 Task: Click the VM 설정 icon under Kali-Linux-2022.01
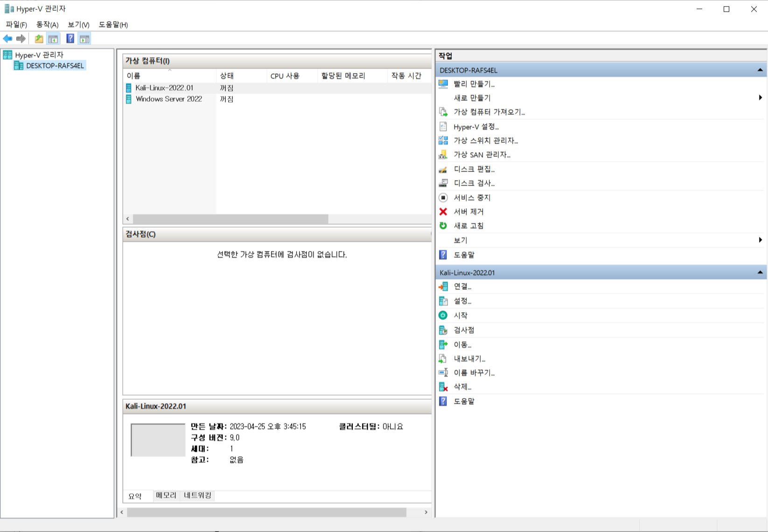click(443, 301)
